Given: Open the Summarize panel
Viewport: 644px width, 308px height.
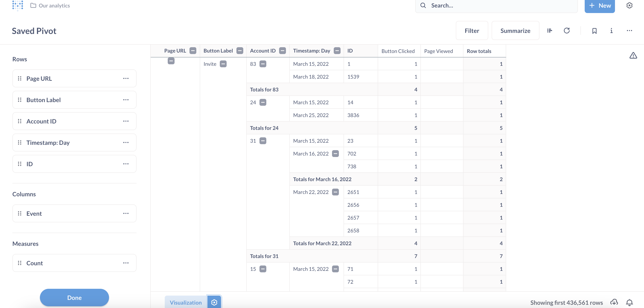Looking at the screenshot, I should tap(515, 30).
